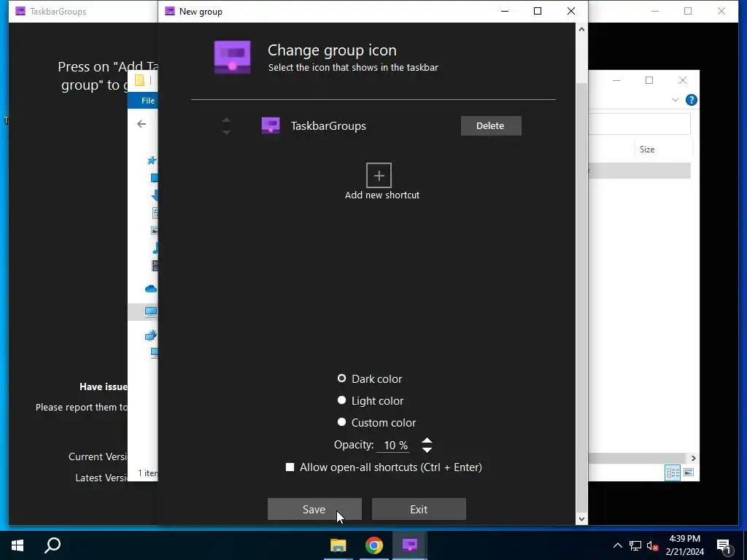Click the Add new shortcut label

pyautogui.click(x=382, y=195)
